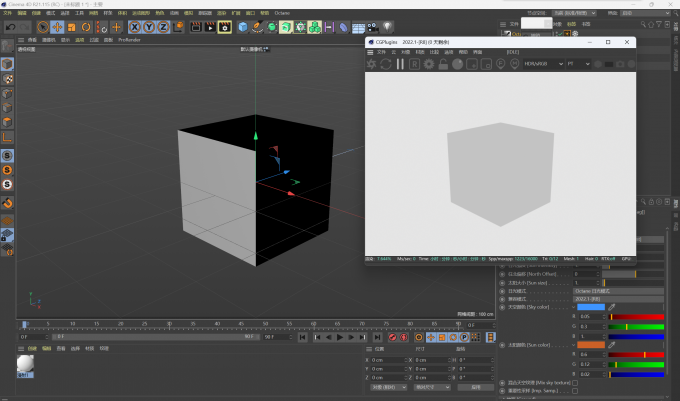This screenshot has width=680, height=401.
Task: Toggle the Z axis lock
Action: [x=163, y=27]
